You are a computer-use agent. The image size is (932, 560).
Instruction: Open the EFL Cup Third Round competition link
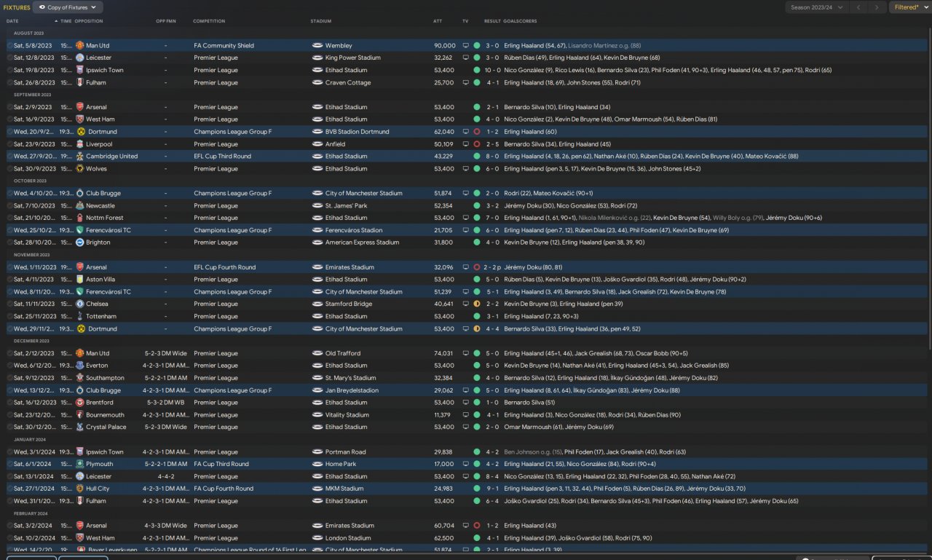point(222,157)
